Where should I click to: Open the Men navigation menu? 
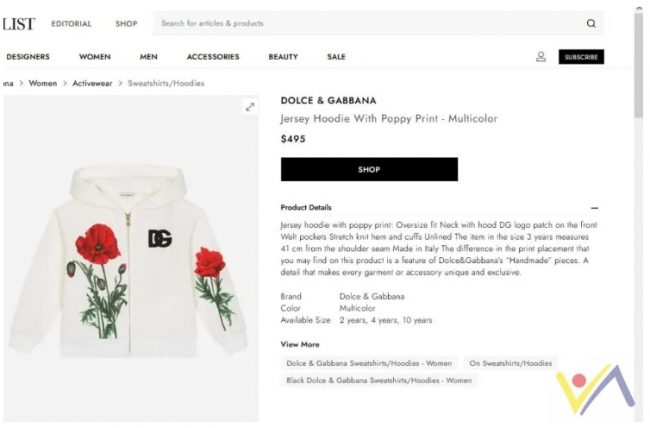(149, 57)
